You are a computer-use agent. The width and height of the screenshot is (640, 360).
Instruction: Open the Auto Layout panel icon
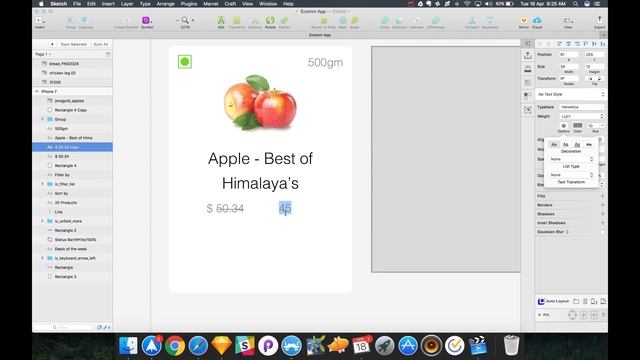(541, 301)
